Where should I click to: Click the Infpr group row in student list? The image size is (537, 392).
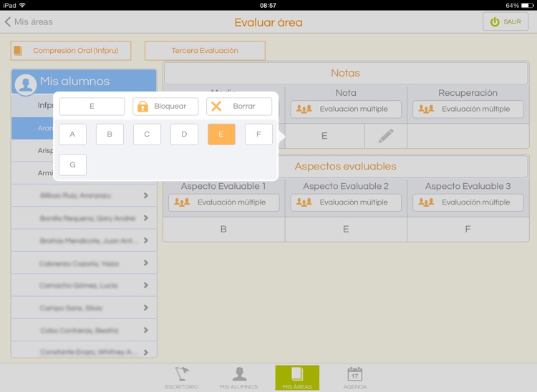point(32,105)
